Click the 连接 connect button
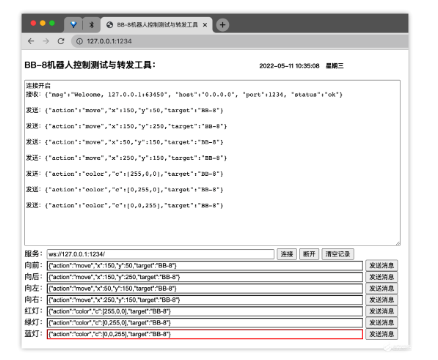This screenshot has height=360, width=438. click(x=287, y=254)
